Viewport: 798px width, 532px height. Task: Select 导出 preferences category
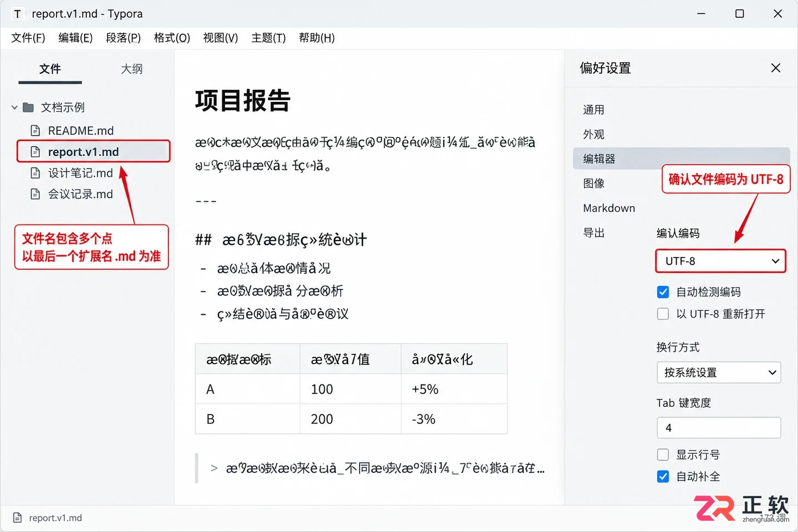(594, 233)
